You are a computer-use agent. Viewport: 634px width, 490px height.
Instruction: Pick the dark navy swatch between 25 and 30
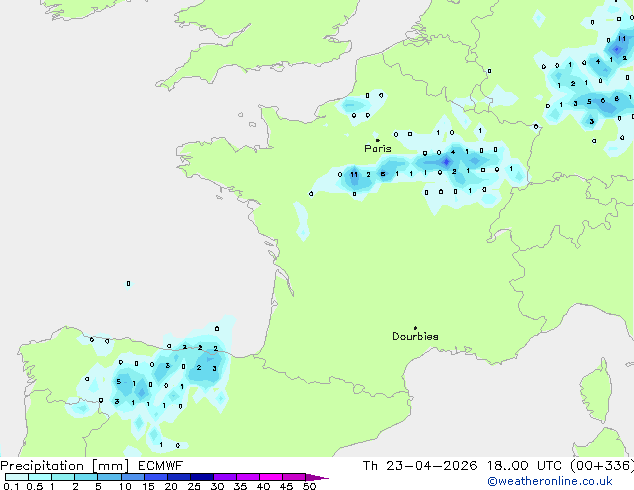tap(202, 477)
